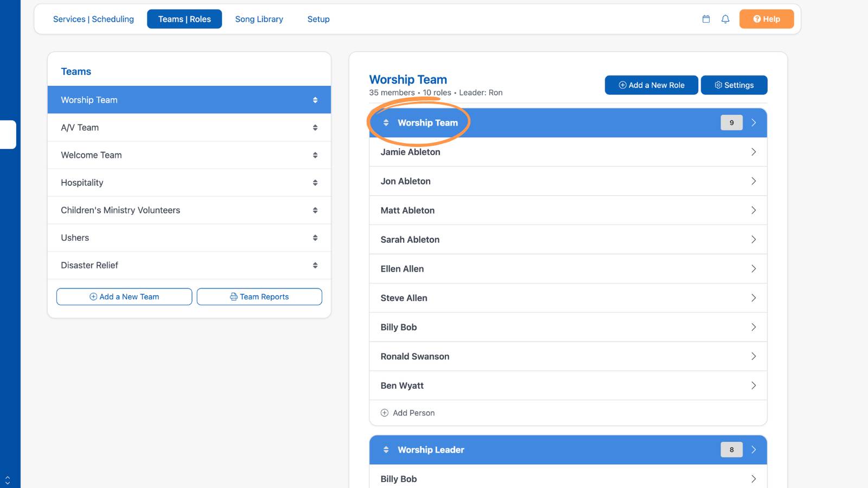Viewport: 868px width, 488px height.
Task: Go to the Setup tab
Action: click(318, 19)
